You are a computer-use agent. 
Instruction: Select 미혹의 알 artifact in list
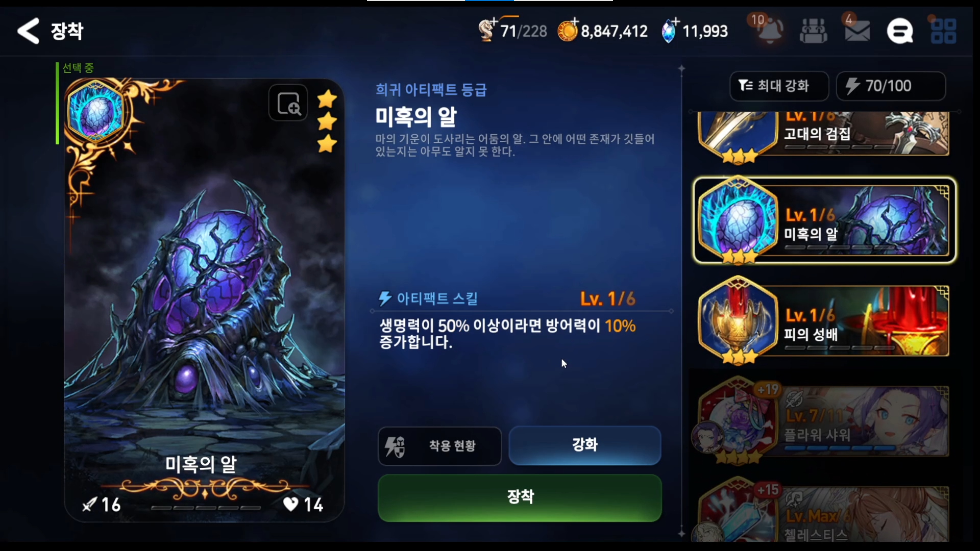824,220
